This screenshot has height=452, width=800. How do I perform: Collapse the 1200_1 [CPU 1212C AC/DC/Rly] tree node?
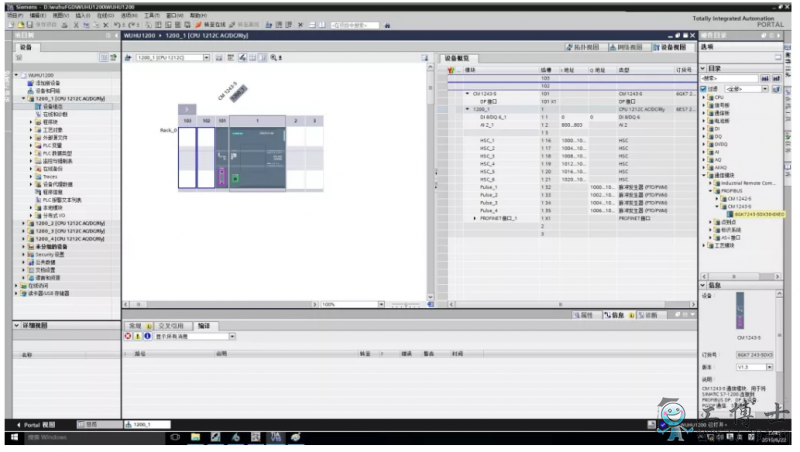pos(23,98)
